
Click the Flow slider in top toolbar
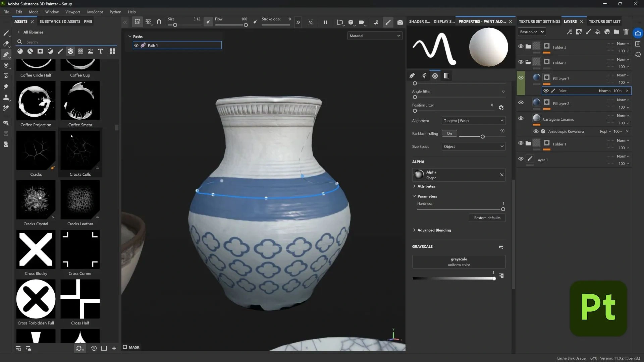(231, 25)
